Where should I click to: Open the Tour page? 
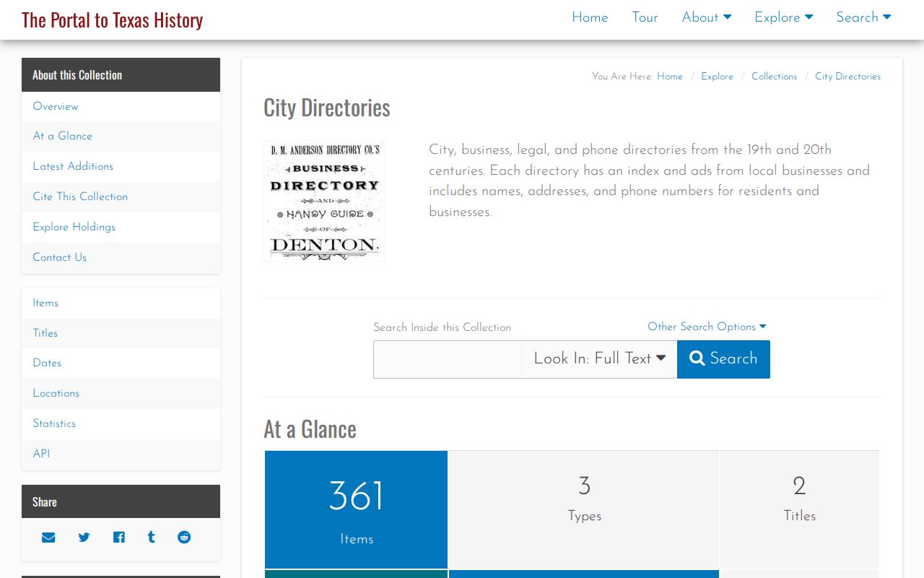pyautogui.click(x=645, y=17)
